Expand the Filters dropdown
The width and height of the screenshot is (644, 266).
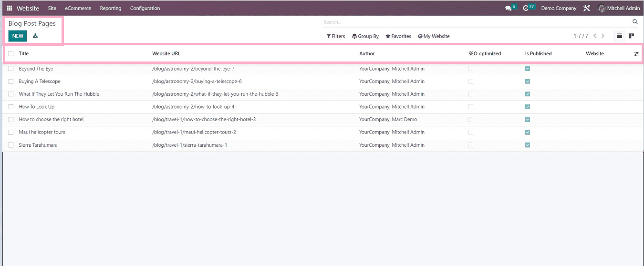coord(336,36)
